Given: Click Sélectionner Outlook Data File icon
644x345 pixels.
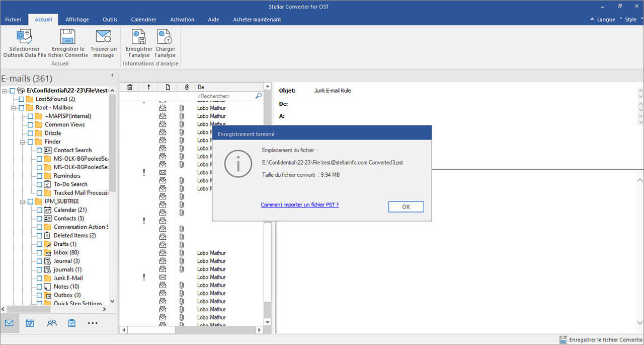Looking at the screenshot, I should 25,37.
